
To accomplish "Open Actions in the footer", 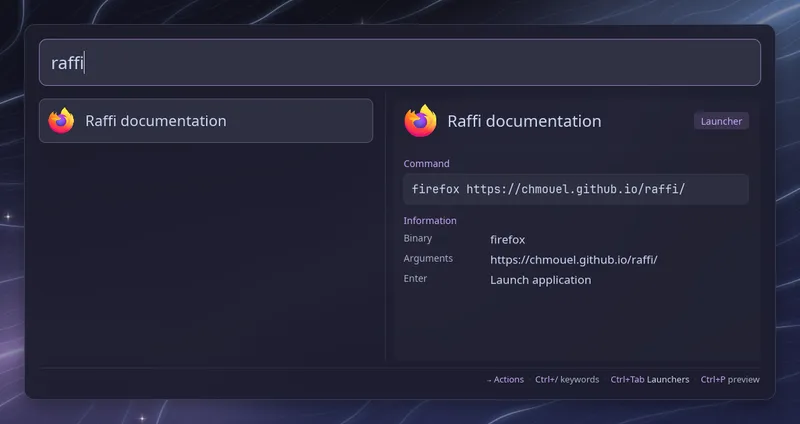I will click(505, 380).
